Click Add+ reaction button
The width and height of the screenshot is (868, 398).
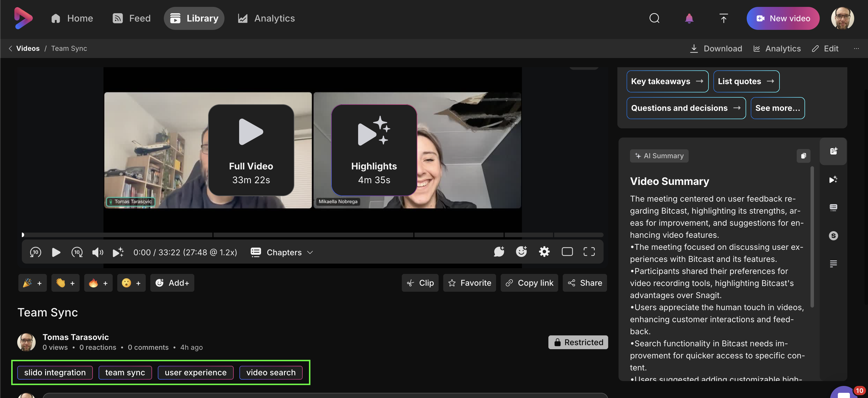point(172,283)
